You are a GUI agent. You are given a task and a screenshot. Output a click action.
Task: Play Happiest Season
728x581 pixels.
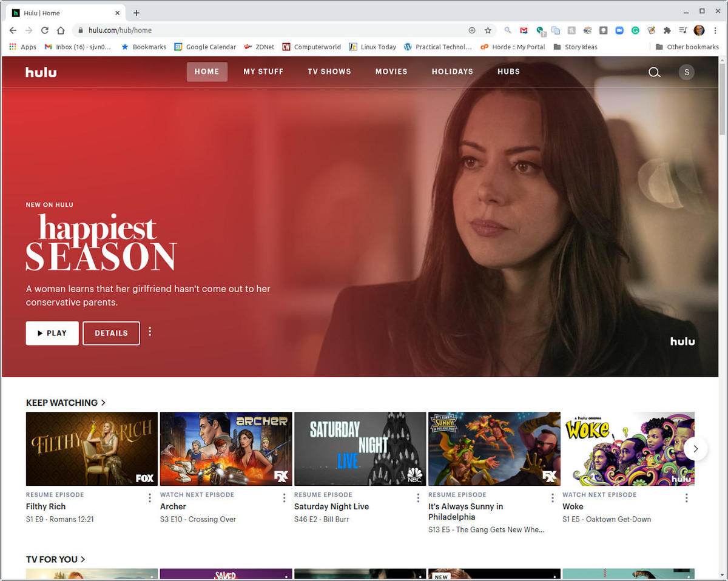pyautogui.click(x=52, y=333)
